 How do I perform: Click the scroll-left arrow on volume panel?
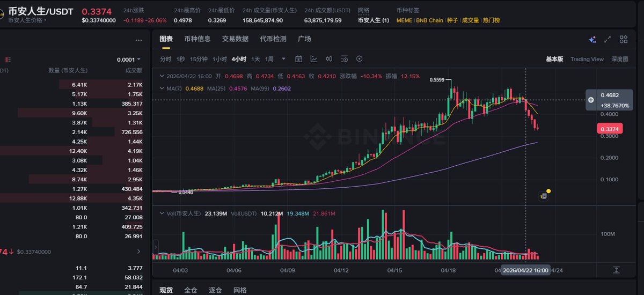click(x=156, y=247)
